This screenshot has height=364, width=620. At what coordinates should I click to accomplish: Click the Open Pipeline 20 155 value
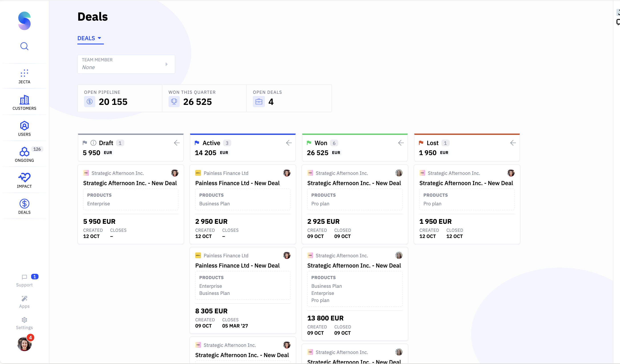pos(113,102)
